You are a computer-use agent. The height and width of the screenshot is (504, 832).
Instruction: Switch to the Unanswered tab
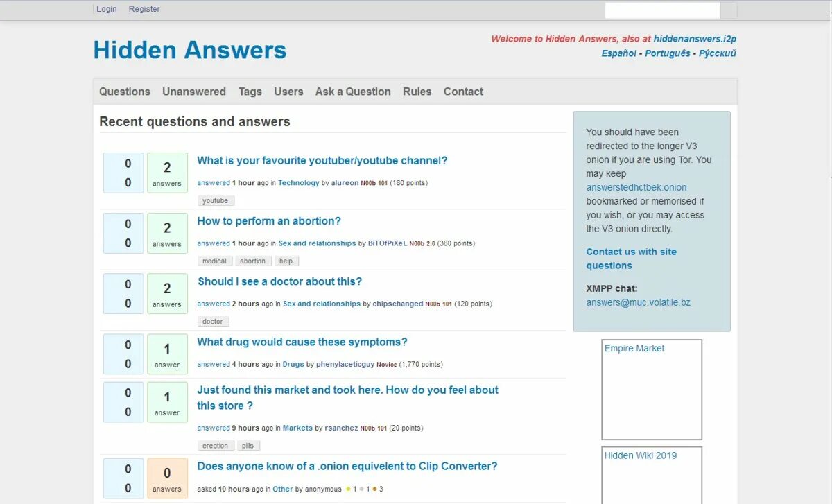coord(194,92)
